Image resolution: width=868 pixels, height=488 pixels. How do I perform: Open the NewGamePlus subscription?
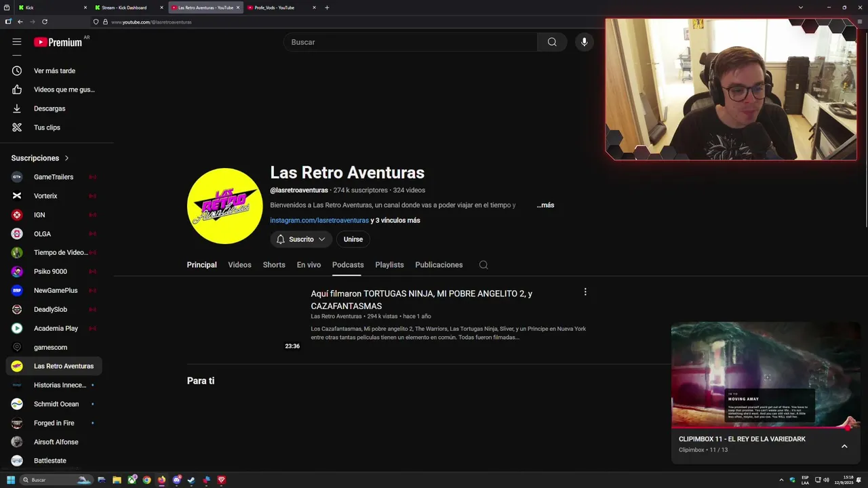click(54, 291)
